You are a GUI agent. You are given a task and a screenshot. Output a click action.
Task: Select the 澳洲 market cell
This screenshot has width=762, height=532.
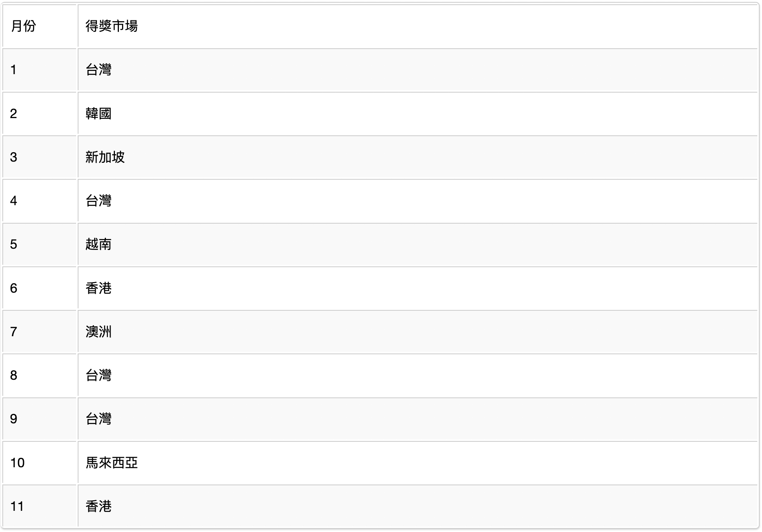(x=98, y=332)
